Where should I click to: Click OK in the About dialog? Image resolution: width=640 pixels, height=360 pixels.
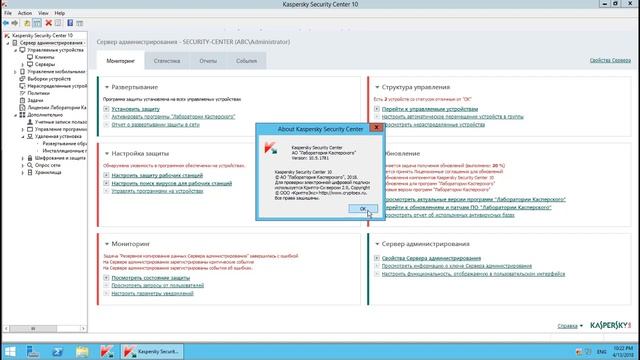(x=362, y=209)
